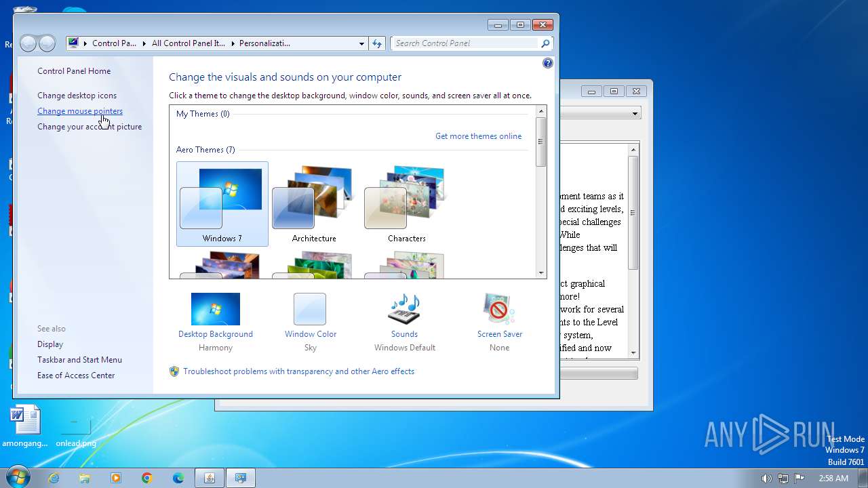The image size is (868, 488).
Task: Click the network tray icon
Action: click(x=783, y=479)
